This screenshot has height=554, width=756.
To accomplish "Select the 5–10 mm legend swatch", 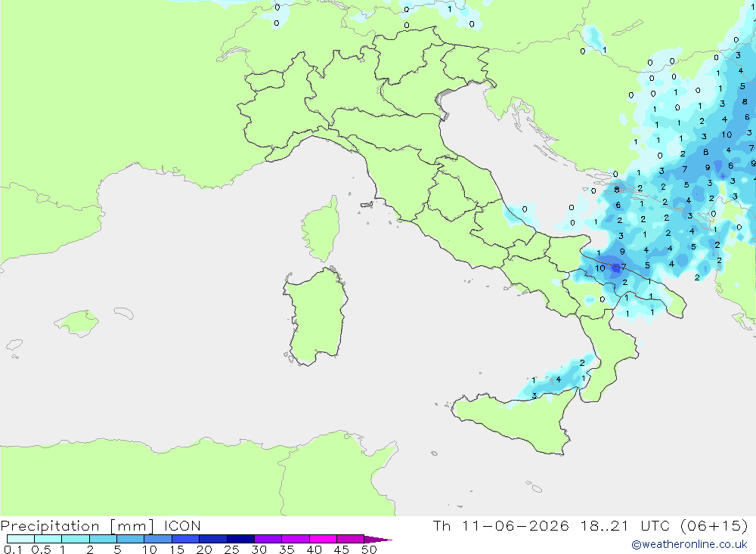I will pyautogui.click(x=131, y=539).
